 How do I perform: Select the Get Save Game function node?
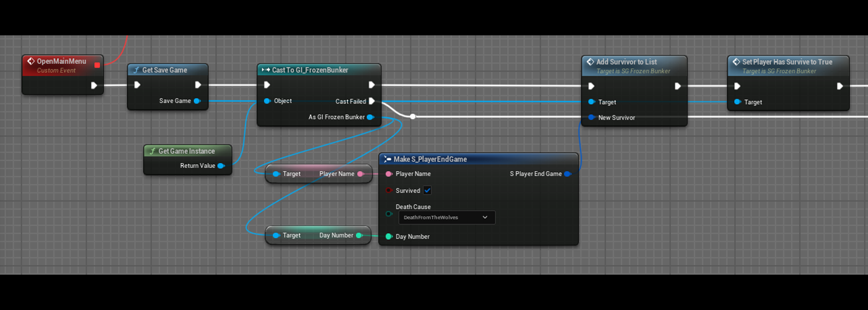coord(164,70)
